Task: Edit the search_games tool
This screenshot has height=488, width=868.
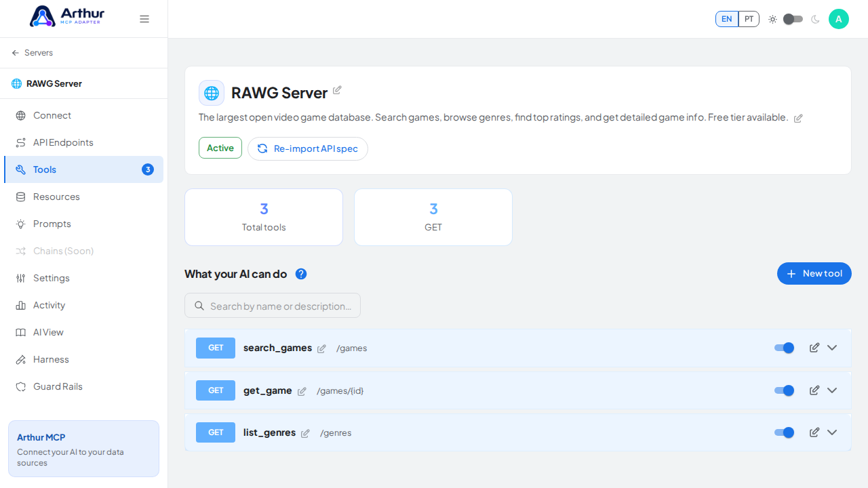Action: coord(814,348)
